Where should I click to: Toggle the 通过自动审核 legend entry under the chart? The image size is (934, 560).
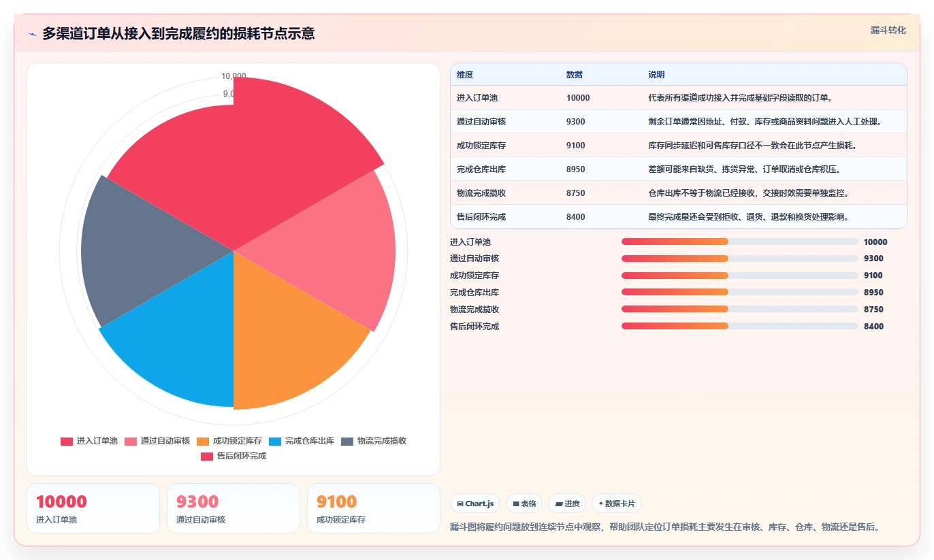tap(157, 441)
